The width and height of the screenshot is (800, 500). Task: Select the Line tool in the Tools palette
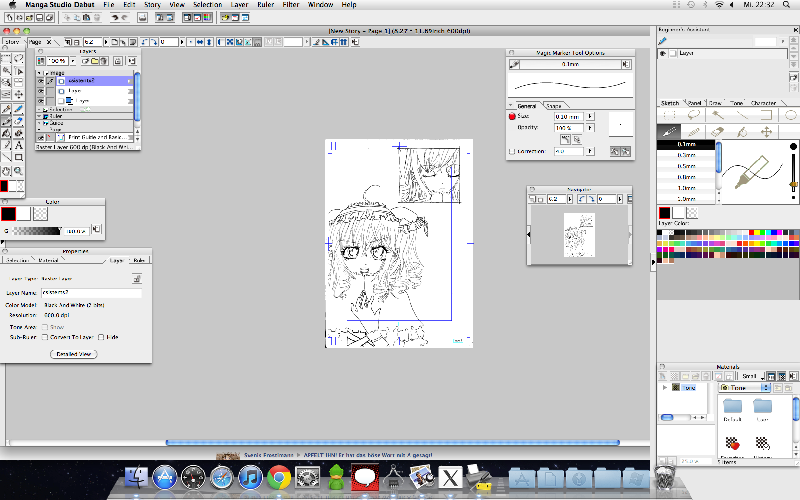coord(6,157)
